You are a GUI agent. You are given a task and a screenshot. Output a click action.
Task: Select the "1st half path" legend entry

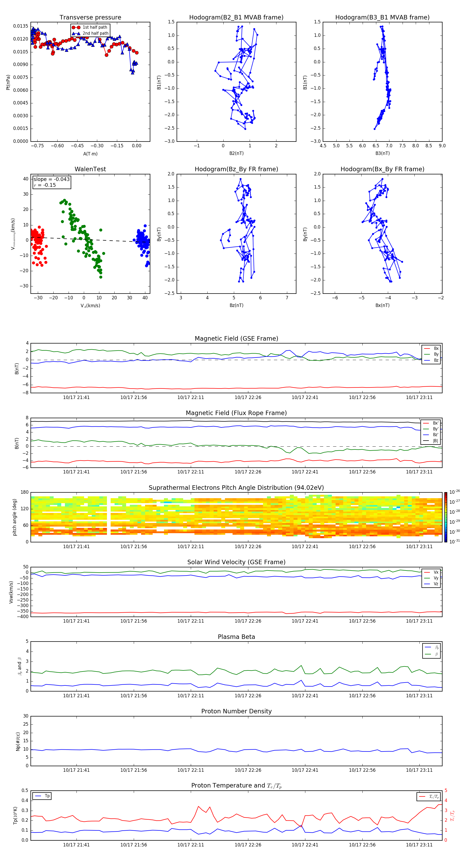pyautogui.click(x=90, y=27)
